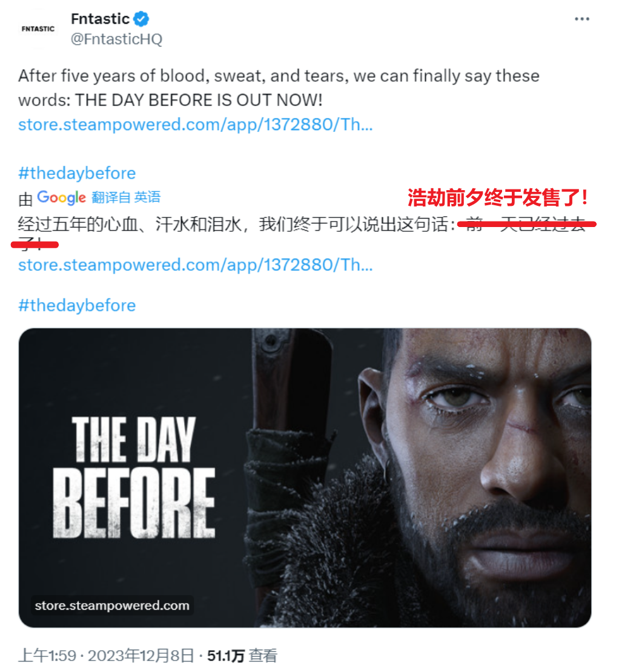Open The Day Before preview card image
The height and width of the screenshot is (672, 619).
click(x=305, y=478)
